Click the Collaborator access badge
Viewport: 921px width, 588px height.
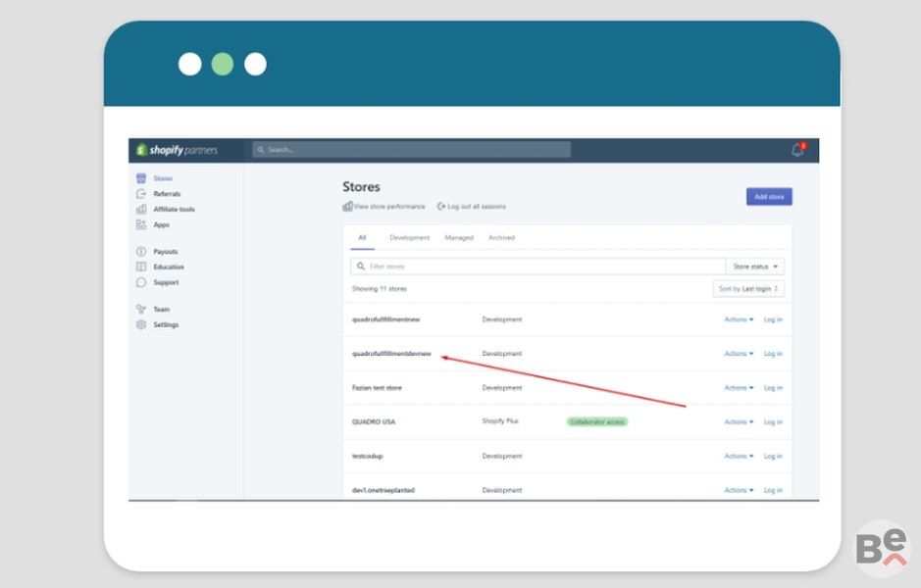[596, 422]
